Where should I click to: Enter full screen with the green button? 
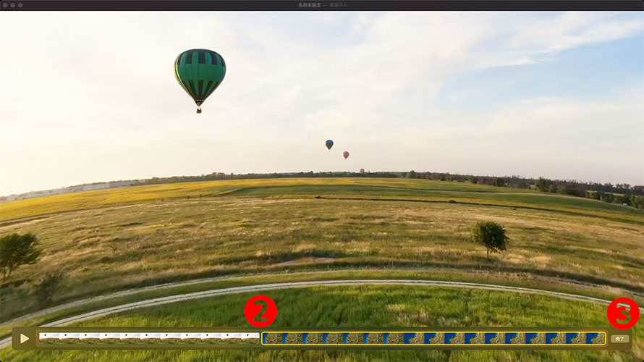tap(20, 5)
